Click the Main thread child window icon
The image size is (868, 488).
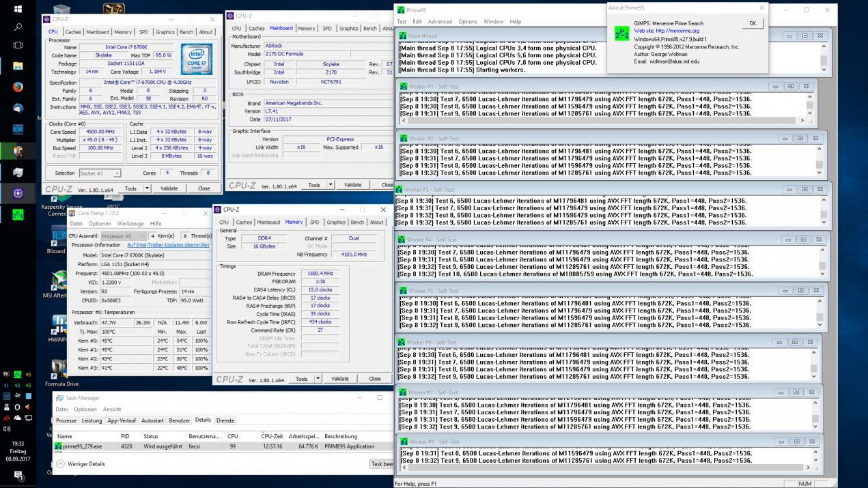403,35
